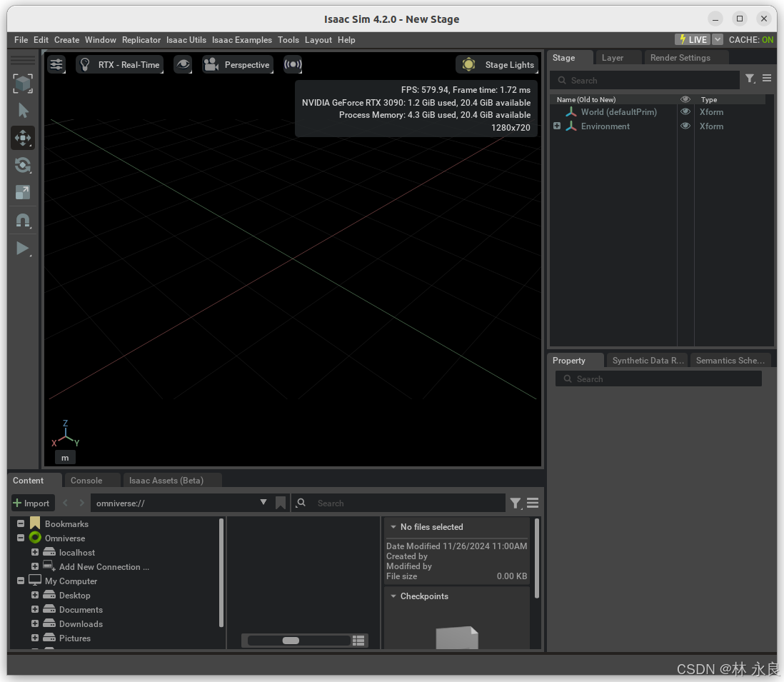Toggle visibility of World (defaultPrim)
Screen dimensions: 784x682
(x=685, y=112)
